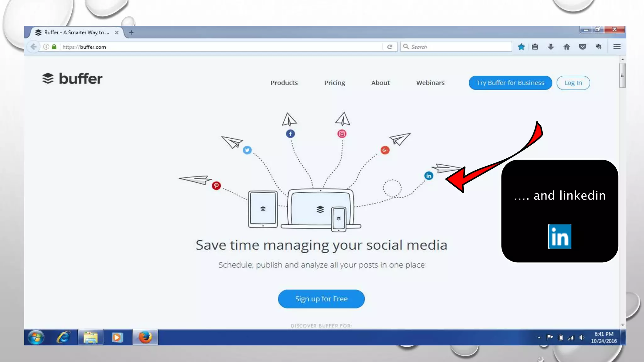Click the Evernote elephant toolbar icon
Image resolution: width=644 pixels, height=362 pixels.
click(598, 47)
